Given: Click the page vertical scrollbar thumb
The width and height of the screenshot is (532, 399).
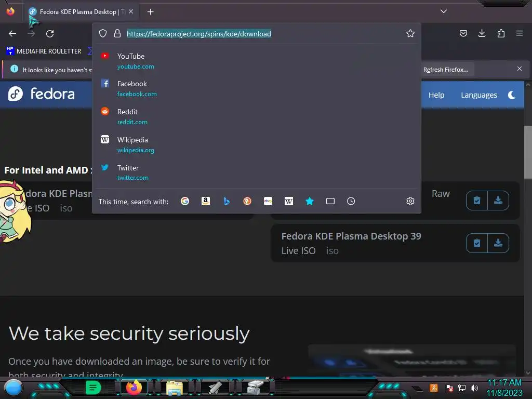Looking at the screenshot, I should pyautogui.click(x=528, y=152).
